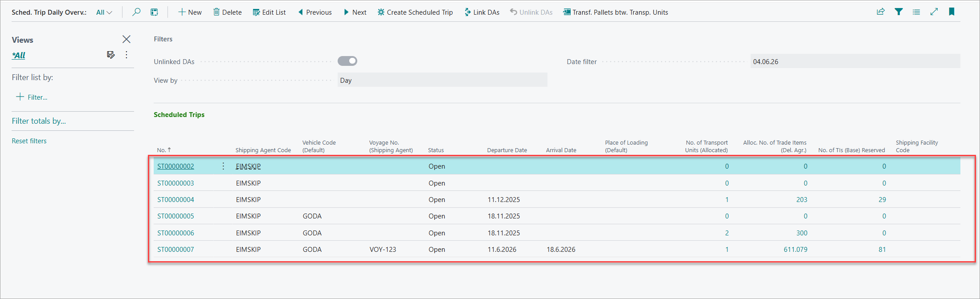
Task: Click the bookmark icon
Action: tap(951, 12)
